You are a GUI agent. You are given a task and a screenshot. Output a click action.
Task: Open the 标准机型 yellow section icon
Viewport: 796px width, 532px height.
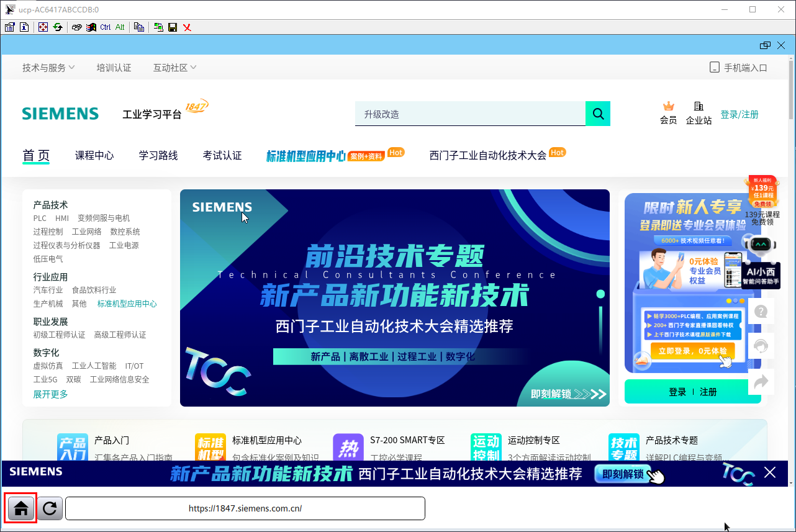click(210, 448)
